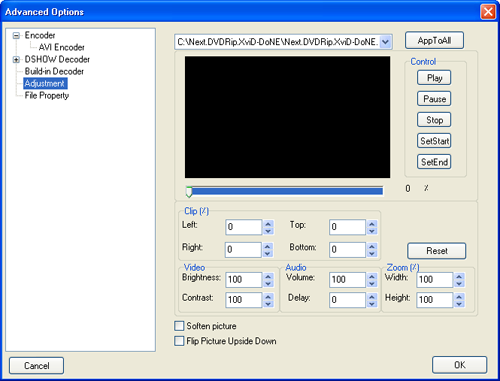Click the Reset button
The image size is (500, 381).
[437, 251]
